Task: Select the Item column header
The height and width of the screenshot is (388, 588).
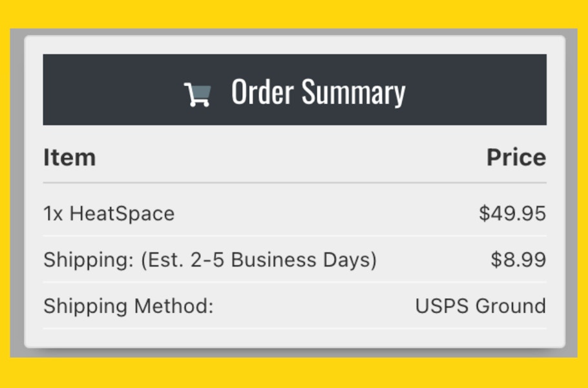Action: point(70,157)
